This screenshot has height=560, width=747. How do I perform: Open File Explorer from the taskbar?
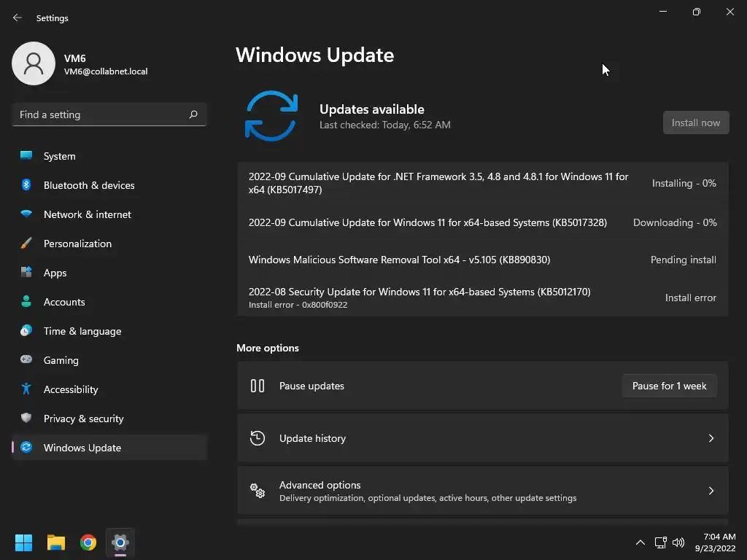55,542
